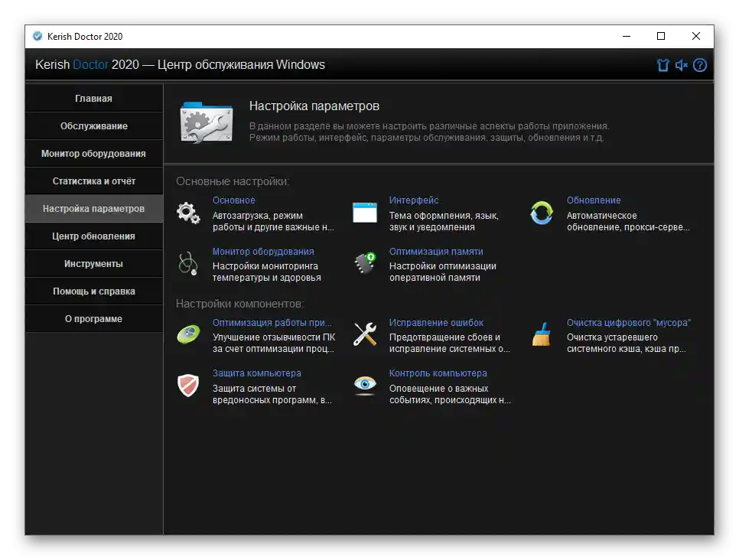Open the Обновление settings link
Image resolution: width=739 pixels, height=560 pixels.
pyautogui.click(x=594, y=200)
